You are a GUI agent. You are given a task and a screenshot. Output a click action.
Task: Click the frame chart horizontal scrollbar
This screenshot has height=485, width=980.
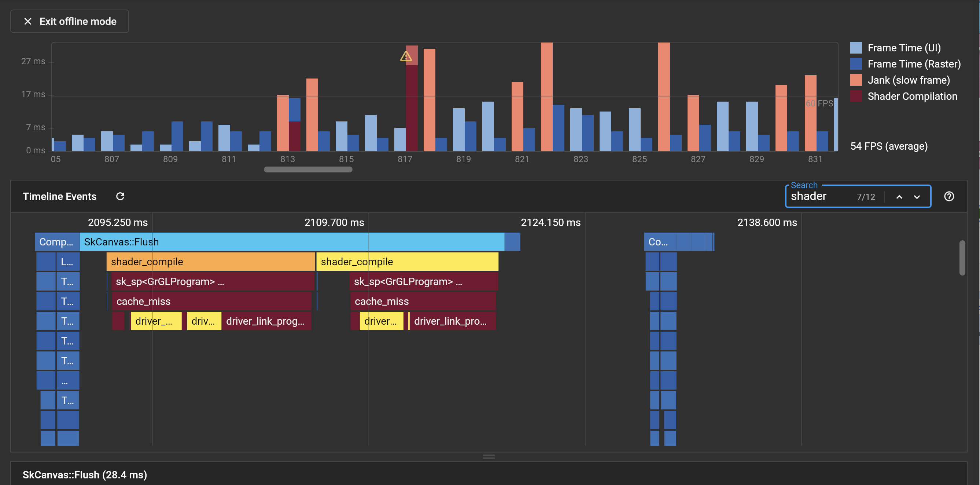coord(308,169)
